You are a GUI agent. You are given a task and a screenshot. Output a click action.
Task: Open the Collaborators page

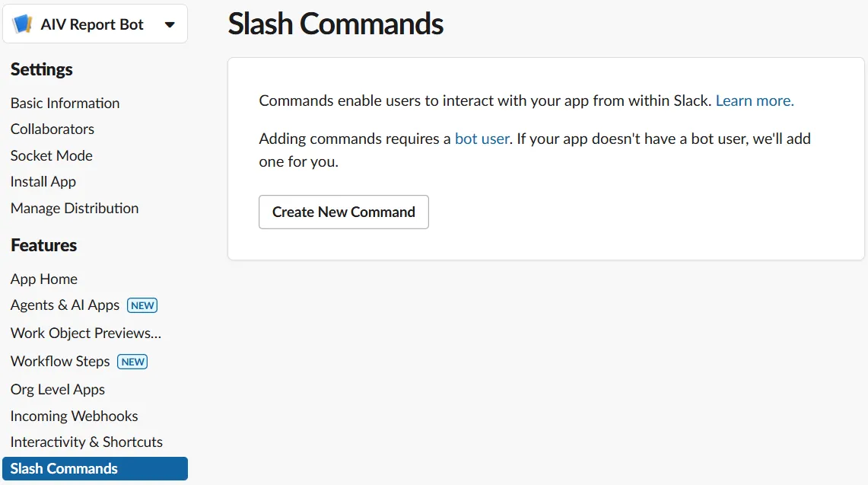[52, 129]
